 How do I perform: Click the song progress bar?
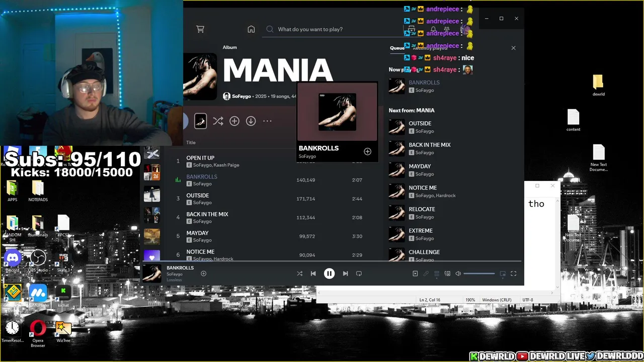[332, 261]
